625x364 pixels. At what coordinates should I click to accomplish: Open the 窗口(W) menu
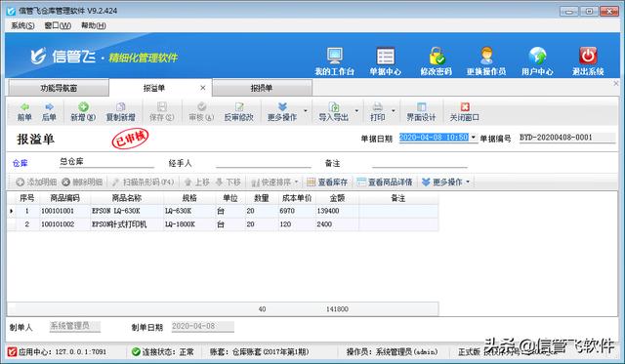coord(58,25)
